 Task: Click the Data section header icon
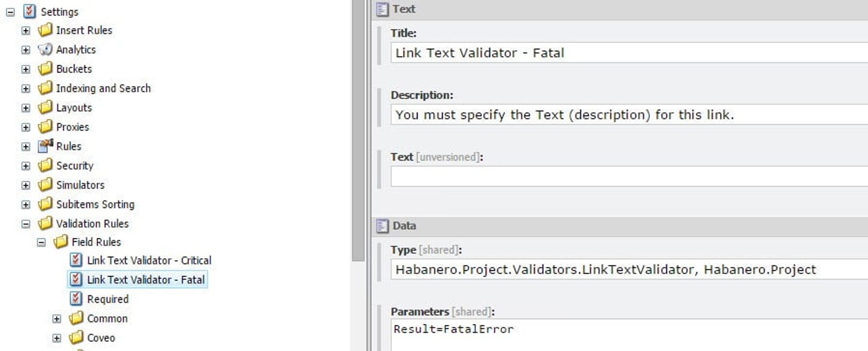pos(382,226)
